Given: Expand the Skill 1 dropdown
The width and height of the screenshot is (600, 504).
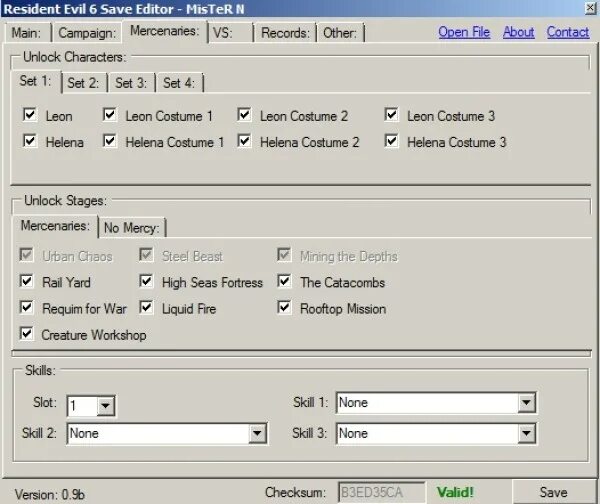Looking at the screenshot, I should pos(526,403).
